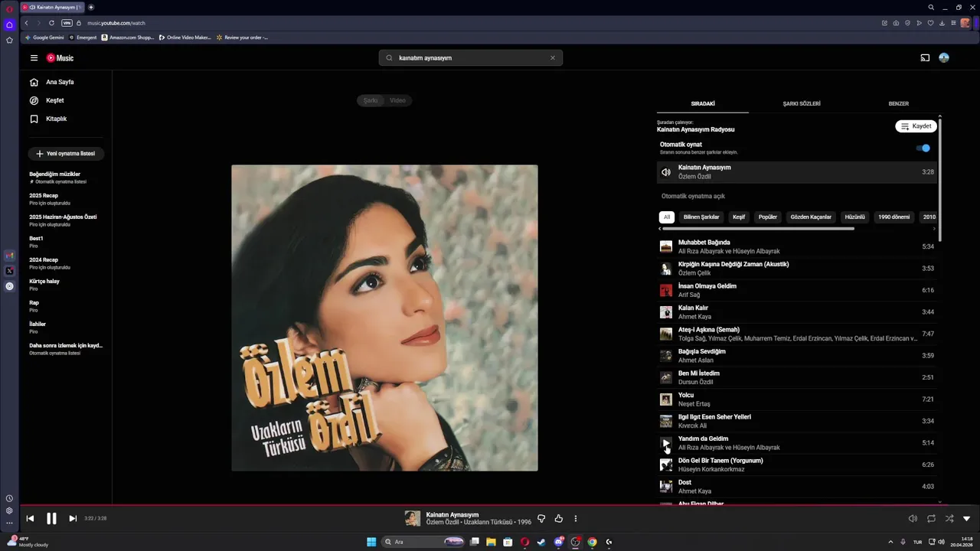Toggle repeat mode
This screenshot has height=551, width=980.
931,518
